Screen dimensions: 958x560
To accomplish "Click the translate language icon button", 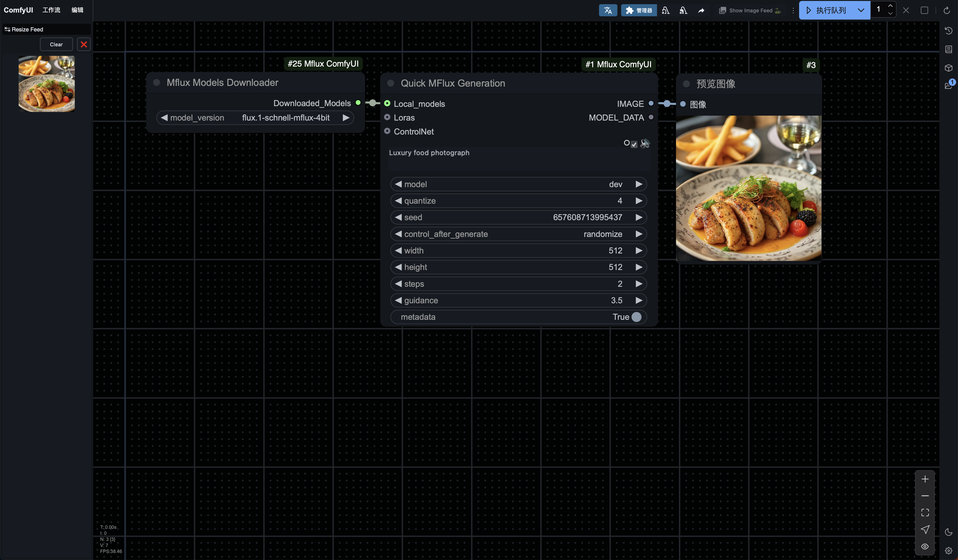I will (x=608, y=10).
